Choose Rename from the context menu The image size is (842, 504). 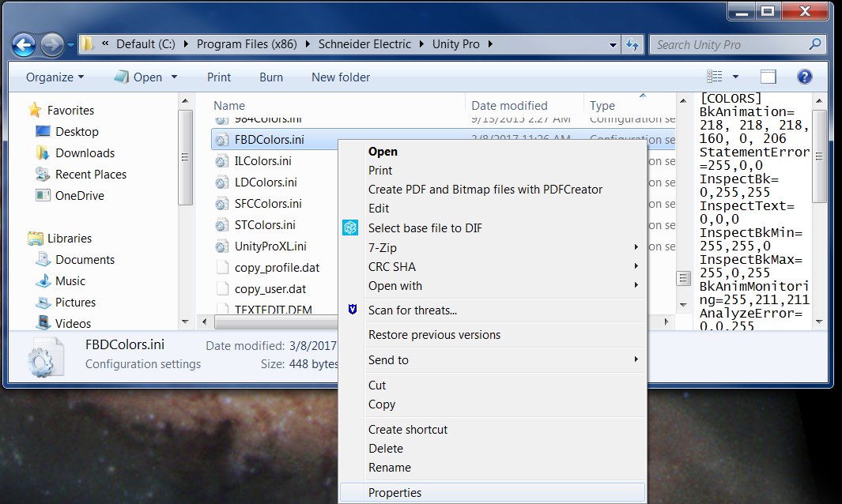click(493, 468)
